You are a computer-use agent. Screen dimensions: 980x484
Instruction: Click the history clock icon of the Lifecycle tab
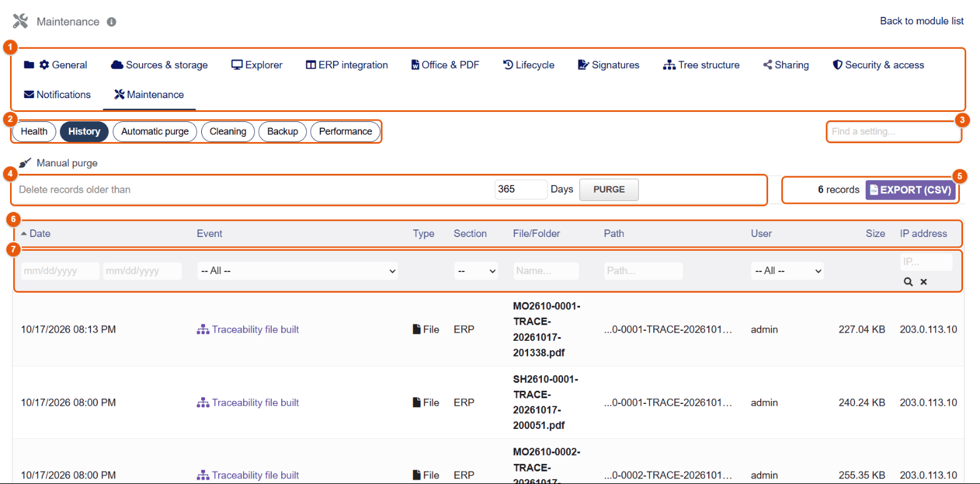(x=508, y=65)
